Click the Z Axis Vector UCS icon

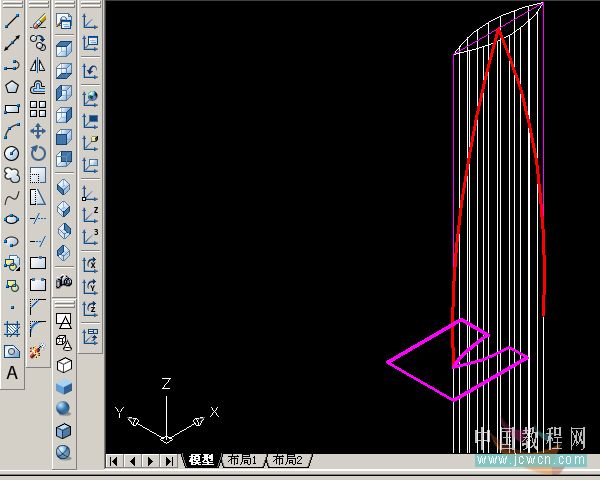pyautogui.click(x=90, y=216)
